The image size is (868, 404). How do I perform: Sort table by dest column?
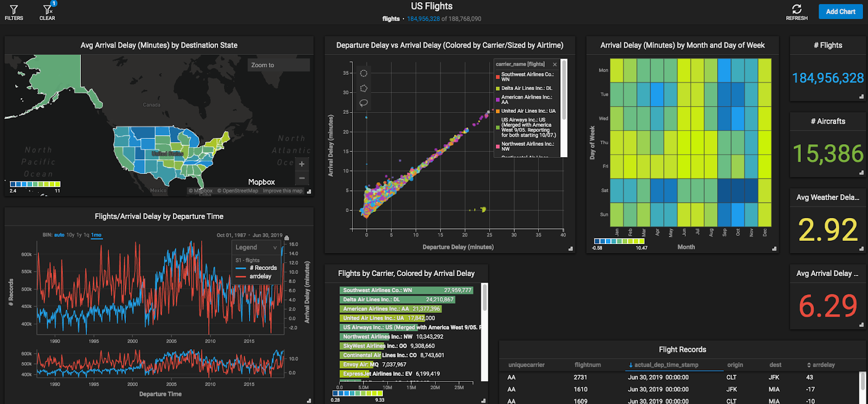coord(775,365)
